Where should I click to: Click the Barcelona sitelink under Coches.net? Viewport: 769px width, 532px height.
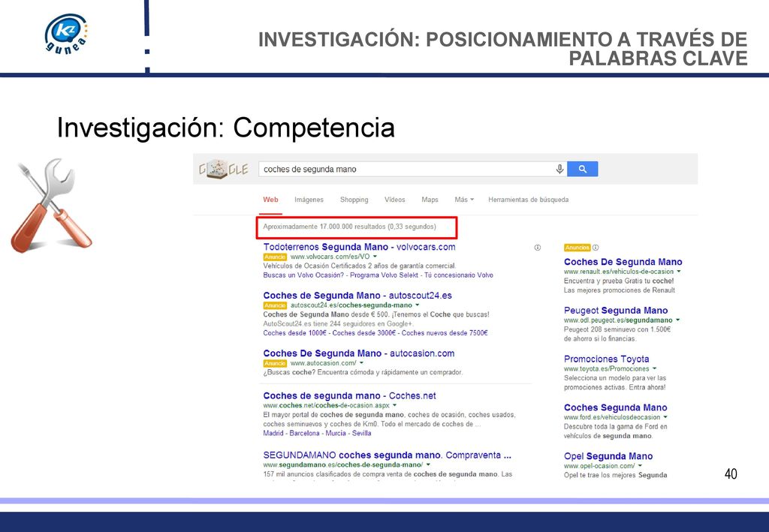point(304,433)
